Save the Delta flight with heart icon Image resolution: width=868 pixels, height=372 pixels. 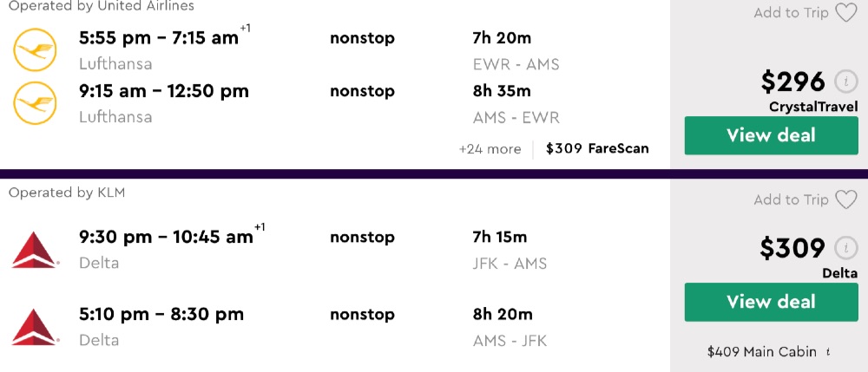845,200
